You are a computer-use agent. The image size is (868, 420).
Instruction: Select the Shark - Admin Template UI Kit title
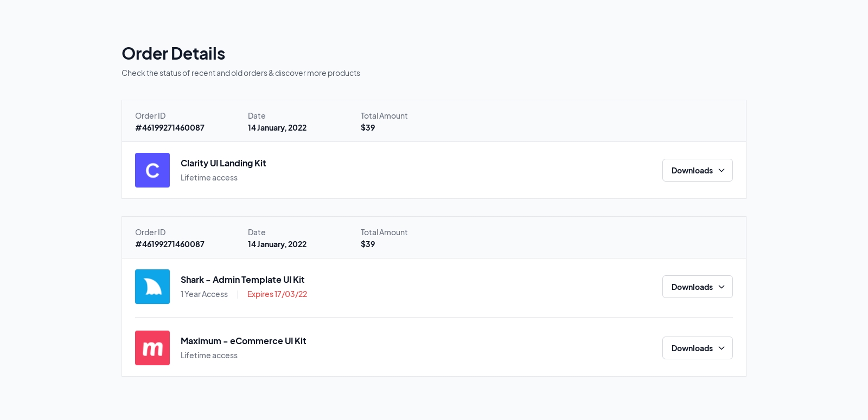(x=242, y=280)
